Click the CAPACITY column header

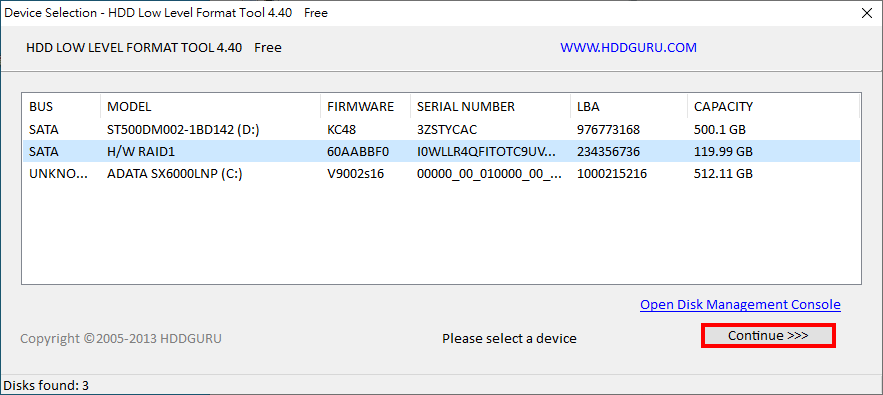coord(773,106)
